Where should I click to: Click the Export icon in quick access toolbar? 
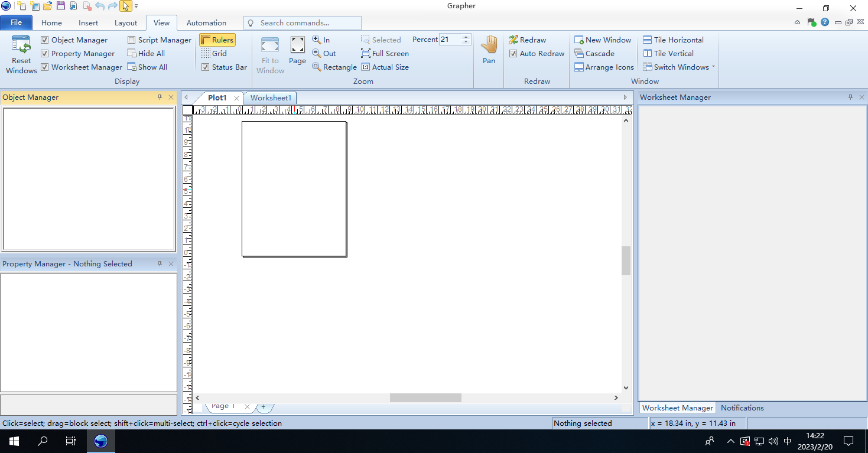tap(86, 6)
